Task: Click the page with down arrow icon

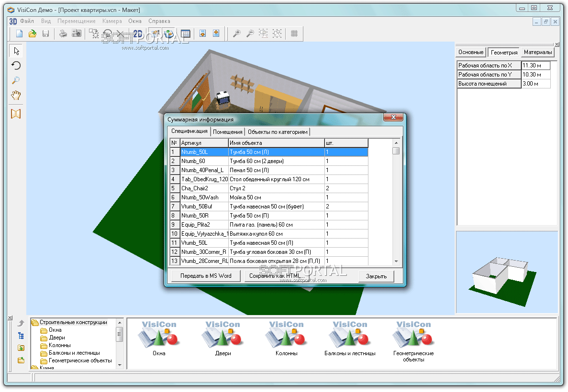Action: [x=203, y=33]
